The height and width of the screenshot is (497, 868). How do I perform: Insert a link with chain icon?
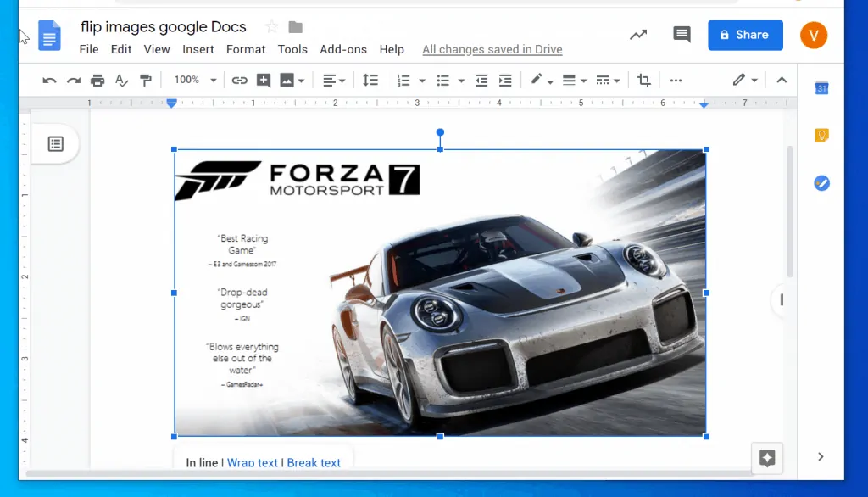coord(239,81)
